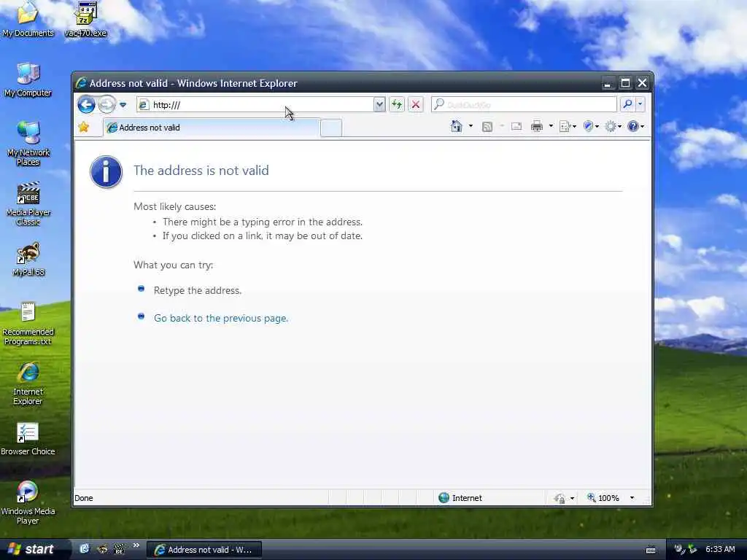Open the Safety shield menu
This screenshot has height=560, width=747.
(x=591, y=126)
